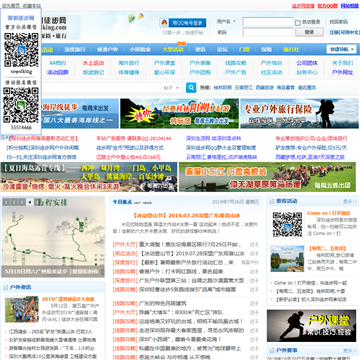Open the 专业户外旅行保险 banner

[x=299, y=113]
